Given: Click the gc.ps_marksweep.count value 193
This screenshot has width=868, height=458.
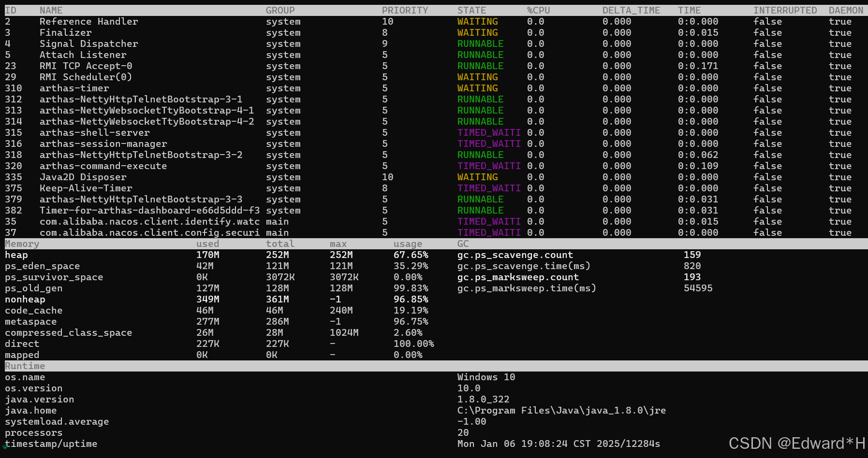Looking at the screenshot, I should 692,277.
